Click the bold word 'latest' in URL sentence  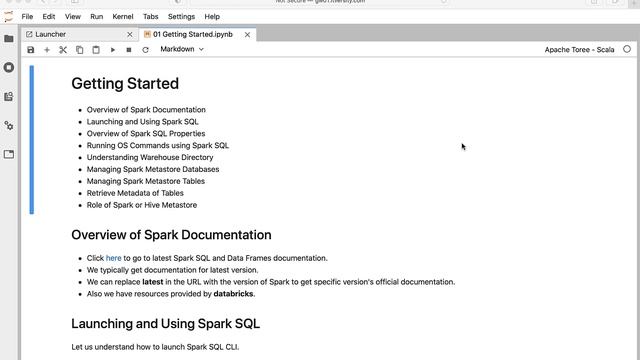point(153,282)
